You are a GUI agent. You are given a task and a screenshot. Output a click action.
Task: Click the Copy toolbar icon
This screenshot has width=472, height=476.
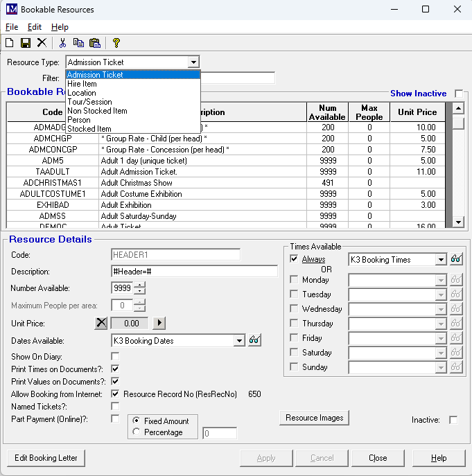[x=78, y=43]
